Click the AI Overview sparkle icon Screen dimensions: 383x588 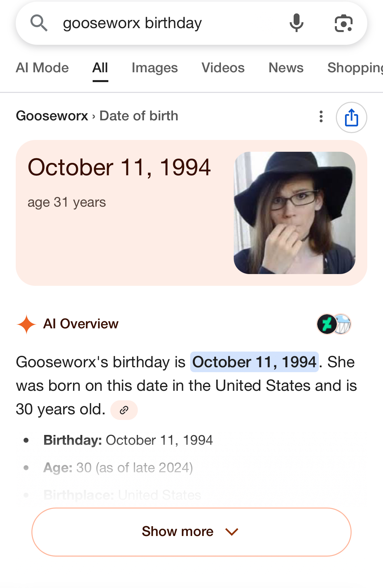(x=26, y=324)
